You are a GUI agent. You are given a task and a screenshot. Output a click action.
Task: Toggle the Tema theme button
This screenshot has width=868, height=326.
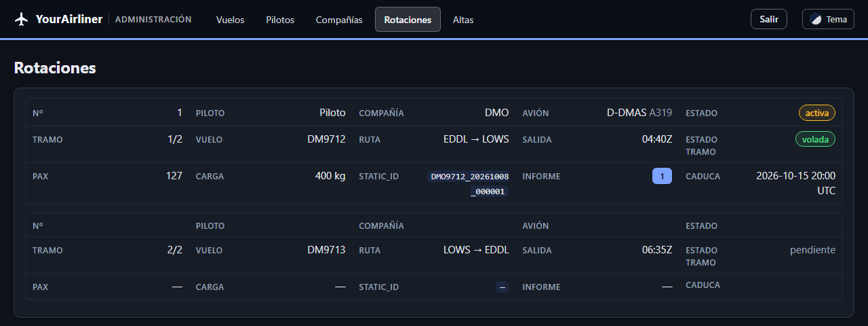pos(828,19)
